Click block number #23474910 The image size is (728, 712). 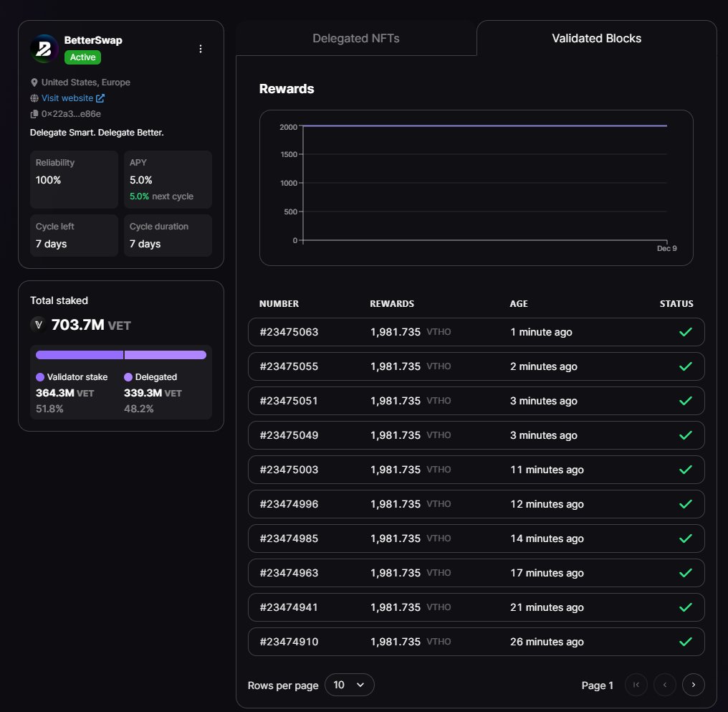point(289,642)
